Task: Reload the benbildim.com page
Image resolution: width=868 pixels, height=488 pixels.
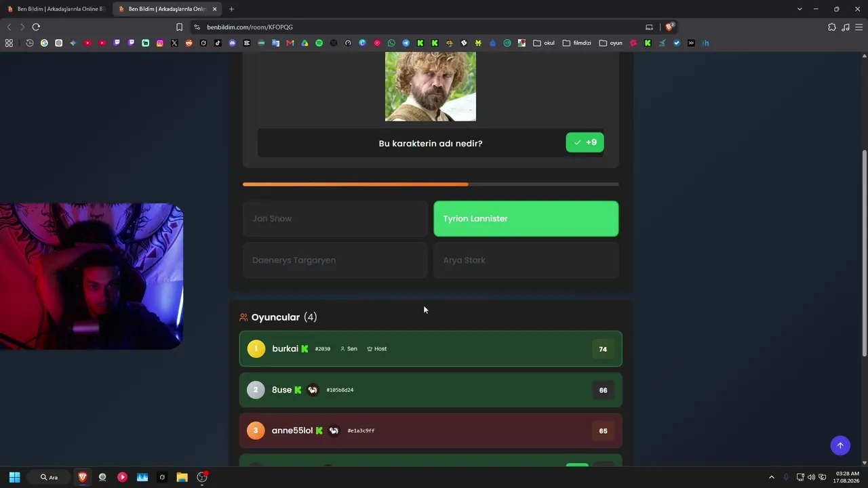Action: click(36, 27)
